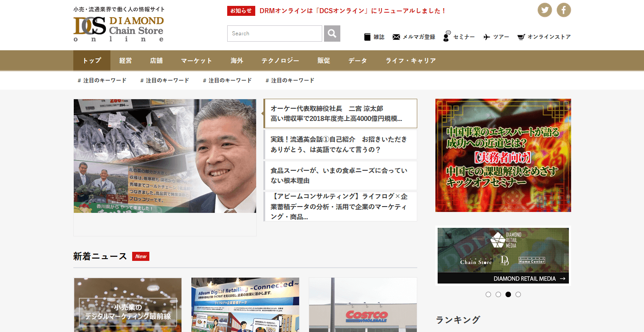This screenshot has width=644, height=332.
Task: Click the ランキング section heading
Action: pyautogui.click(x=458, y=320)
